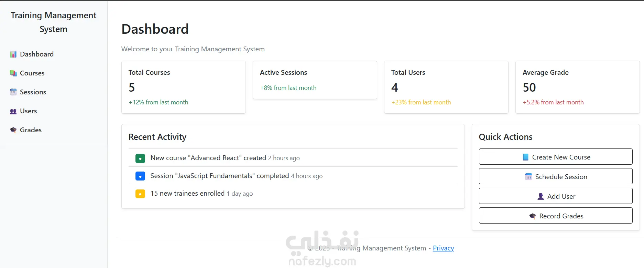Open the Privacy link in footer

pos(443,248)
